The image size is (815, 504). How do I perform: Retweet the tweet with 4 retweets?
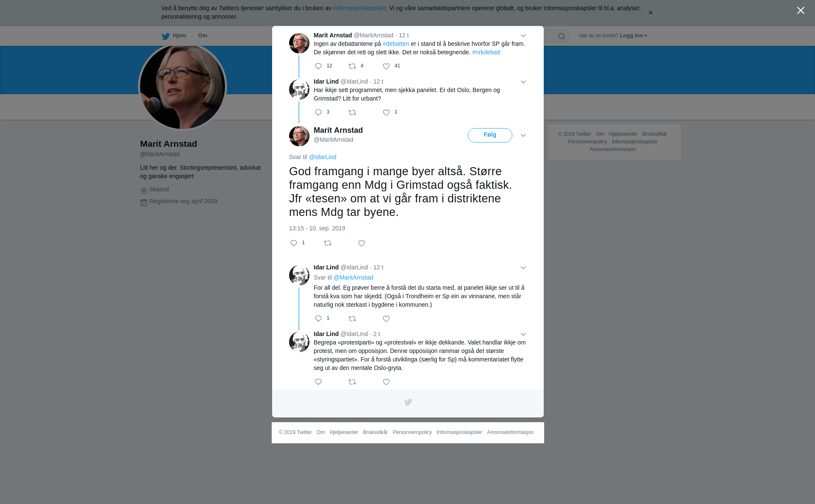click(x=352, y=66)
